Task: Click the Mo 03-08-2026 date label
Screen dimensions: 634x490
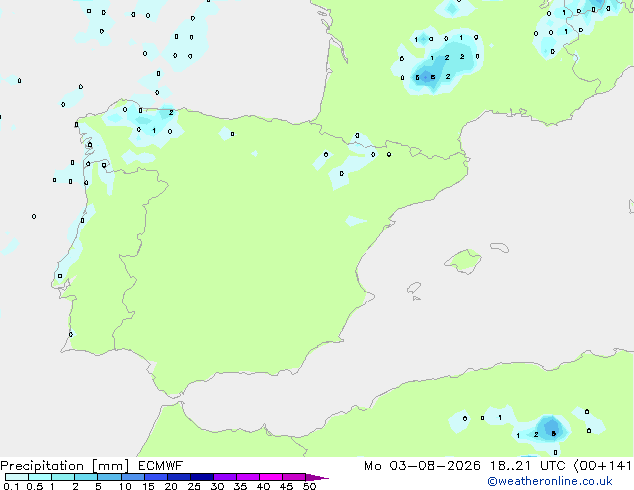Action: pyautogui.click(x=422, y=466)
